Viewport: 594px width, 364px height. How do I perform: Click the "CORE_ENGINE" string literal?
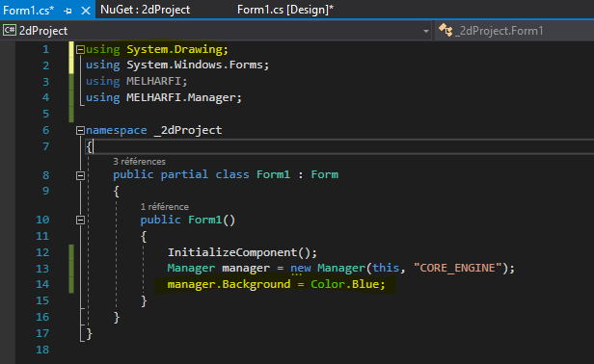[458, 268]
